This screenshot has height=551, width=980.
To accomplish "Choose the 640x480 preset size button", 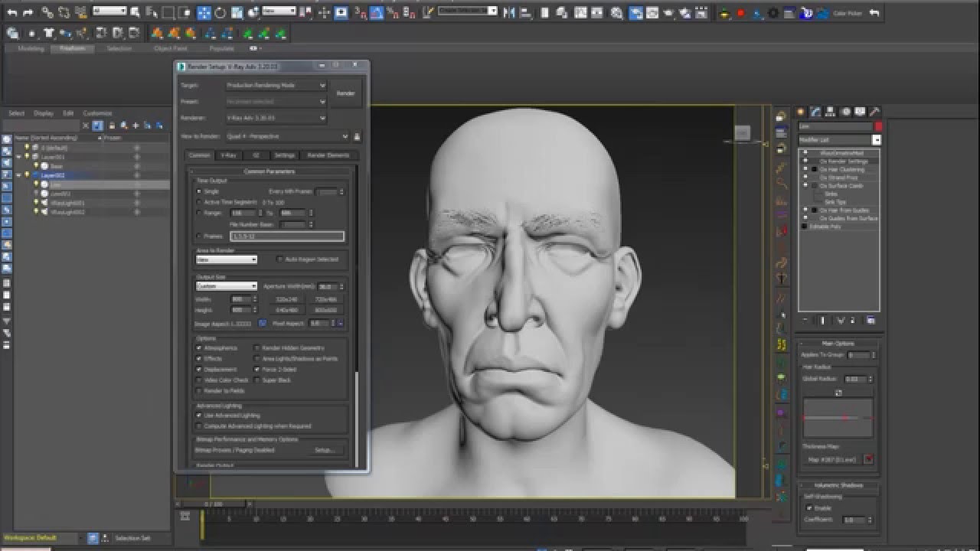I will (286, 310).
